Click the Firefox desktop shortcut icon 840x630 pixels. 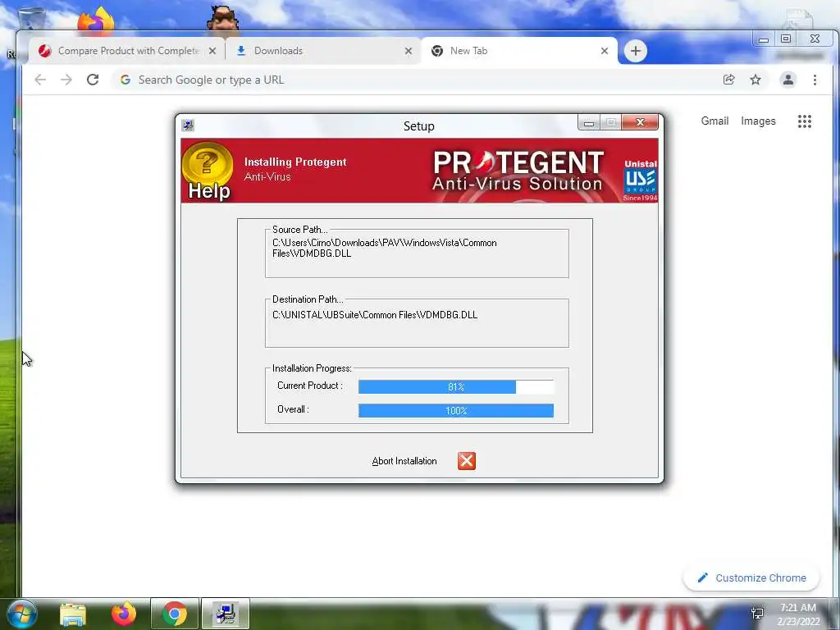95,20
